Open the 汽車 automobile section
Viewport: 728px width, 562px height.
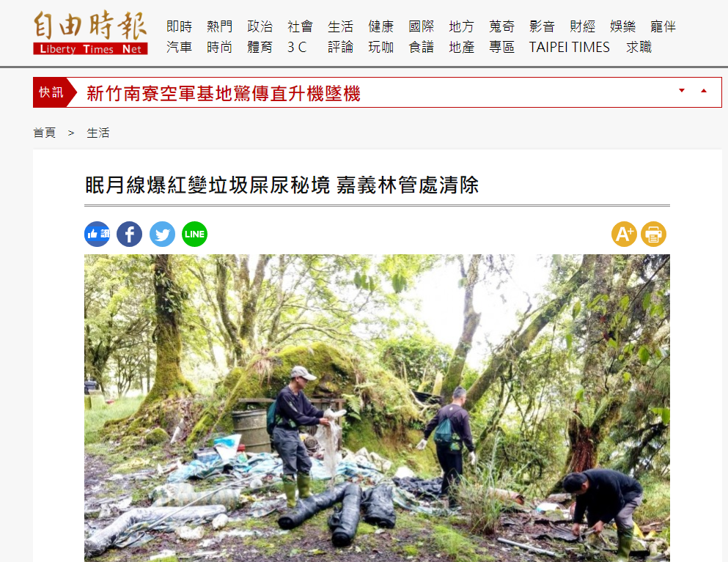179,47
